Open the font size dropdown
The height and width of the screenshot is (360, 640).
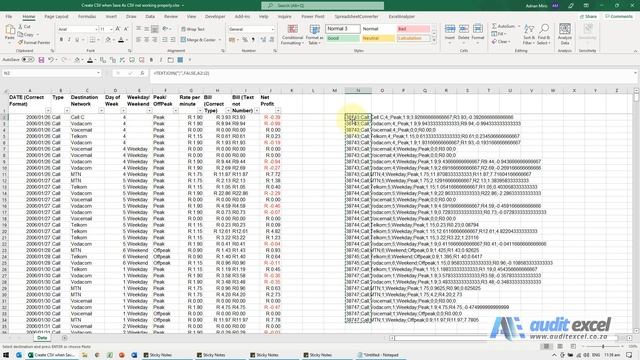click(111, 29)
